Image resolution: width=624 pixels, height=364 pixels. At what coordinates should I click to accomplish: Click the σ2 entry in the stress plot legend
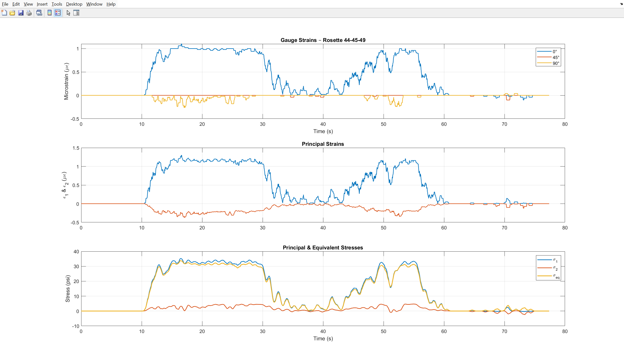click(x=548, y=268)
